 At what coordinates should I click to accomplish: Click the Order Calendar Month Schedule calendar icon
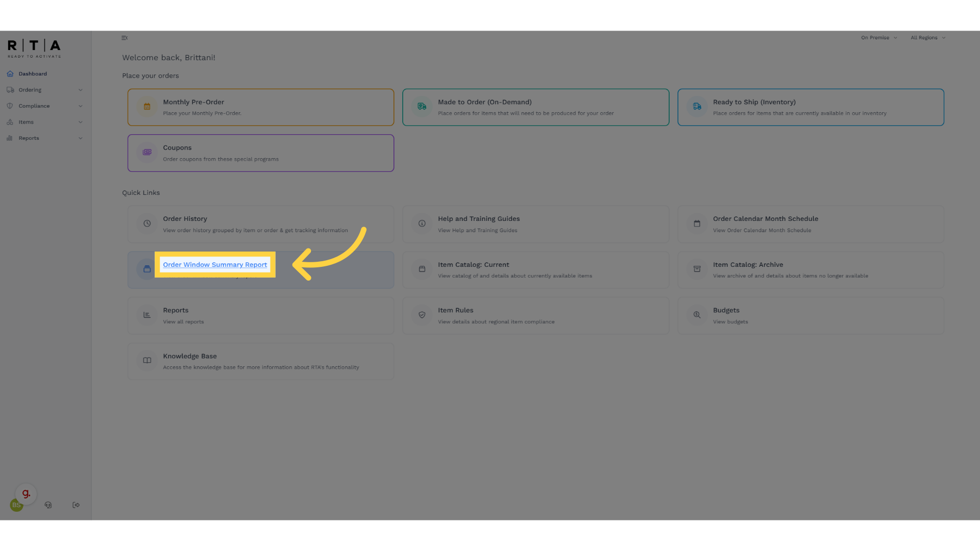pyautogui.click(x=697, y=223)
